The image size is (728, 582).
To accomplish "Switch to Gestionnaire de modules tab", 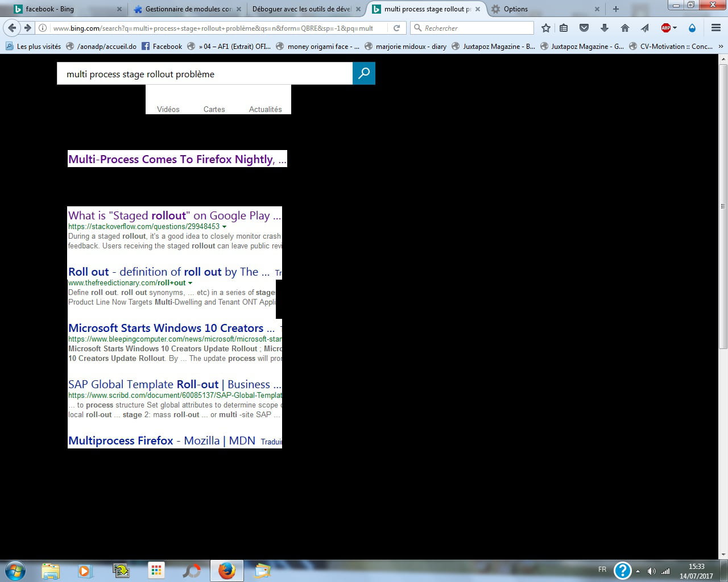I will (x=188, y=9).
